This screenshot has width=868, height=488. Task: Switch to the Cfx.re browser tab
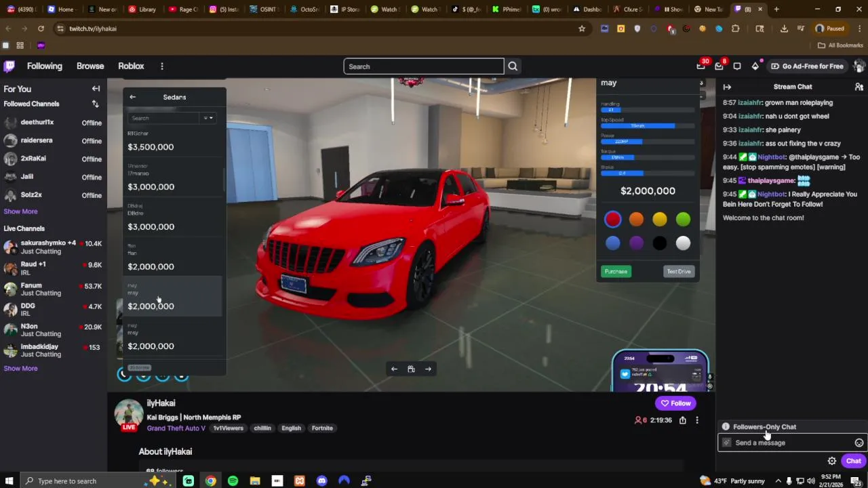pyautogui.click(x=629, y=9)
